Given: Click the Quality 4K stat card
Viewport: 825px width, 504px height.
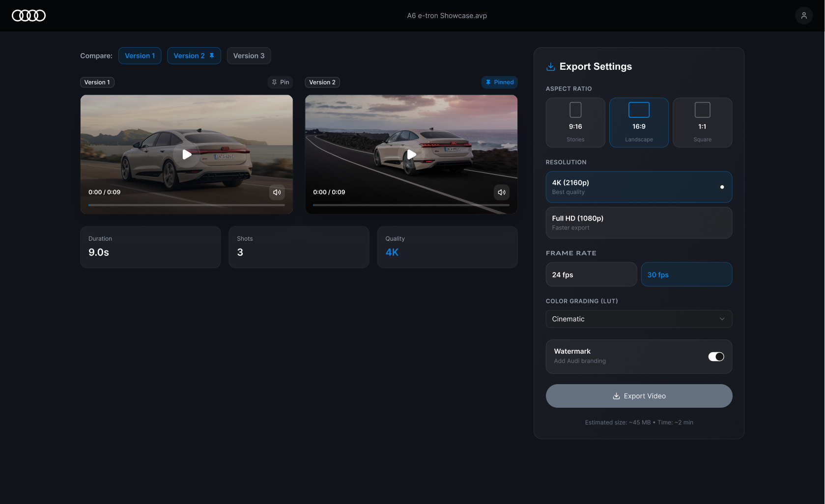Looking at the screenshot, I should pos(447,247).
